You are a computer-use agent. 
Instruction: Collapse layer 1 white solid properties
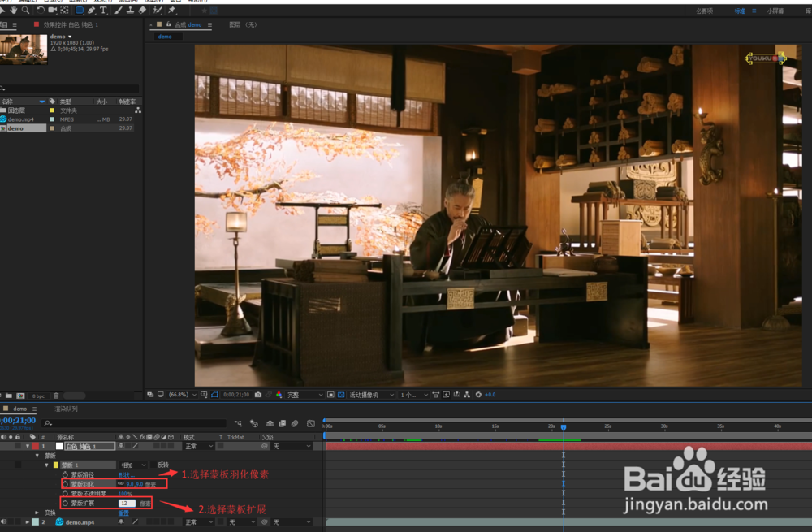click(x=28, y=446)
